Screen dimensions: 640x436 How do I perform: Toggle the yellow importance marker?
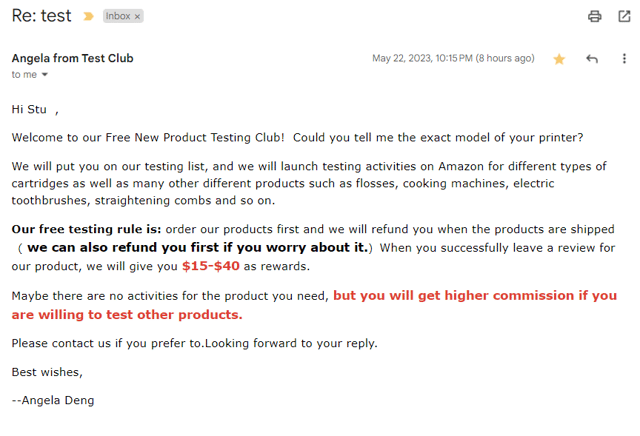89,16
